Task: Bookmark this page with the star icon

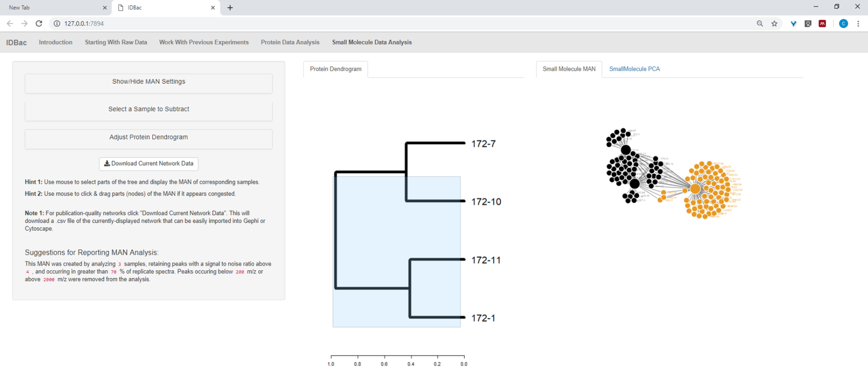Action: 774,24
